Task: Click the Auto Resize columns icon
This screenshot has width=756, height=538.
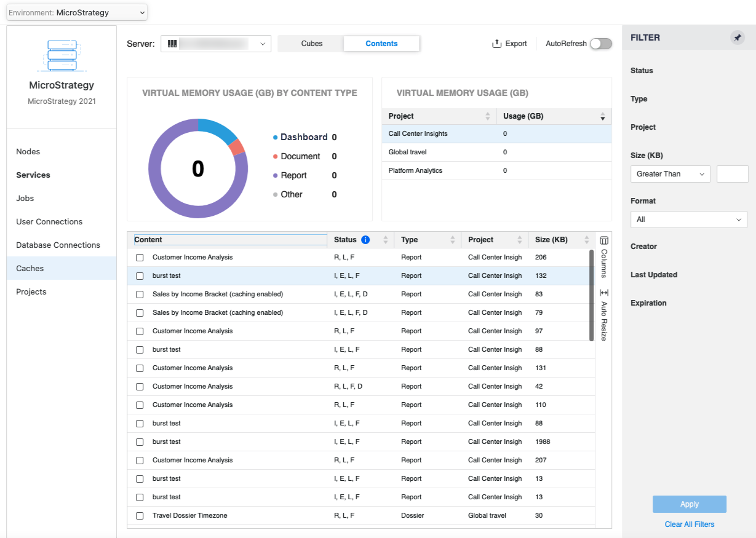Action: click(603, 293)
